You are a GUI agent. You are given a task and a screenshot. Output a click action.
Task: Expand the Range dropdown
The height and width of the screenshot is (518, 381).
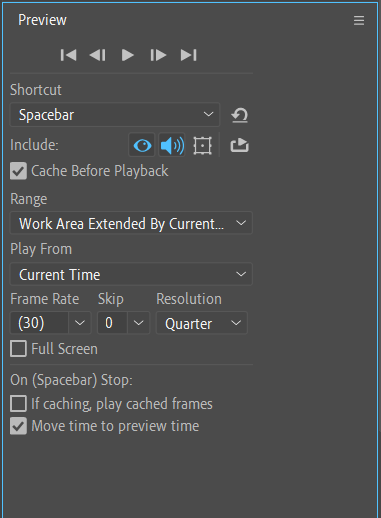[x=131, y=223]
